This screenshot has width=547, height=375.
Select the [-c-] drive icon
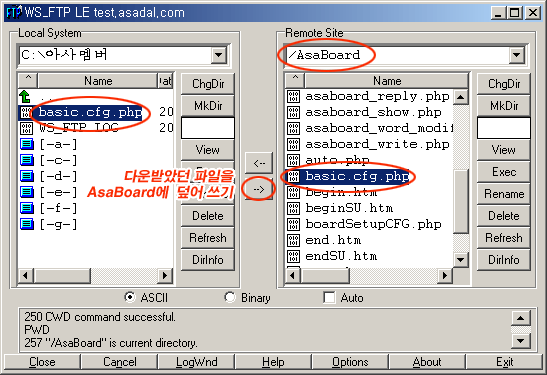[x=27, y=160]
